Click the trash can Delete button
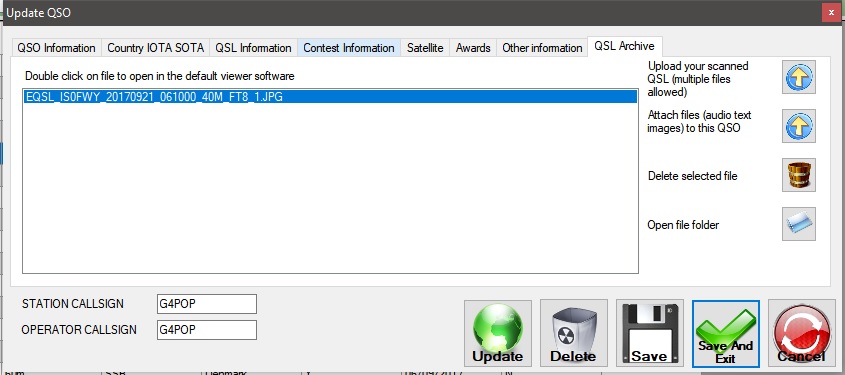 pos(574,334)
